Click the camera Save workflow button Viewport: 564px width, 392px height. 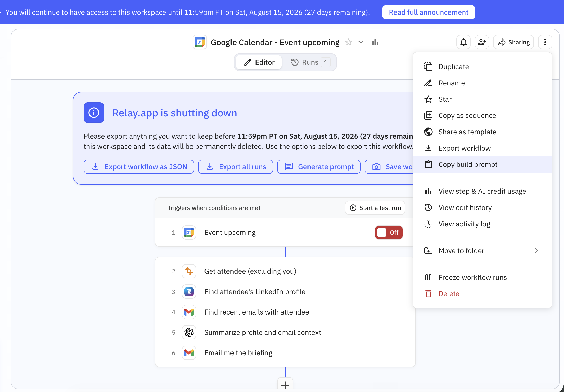(389, 167)
